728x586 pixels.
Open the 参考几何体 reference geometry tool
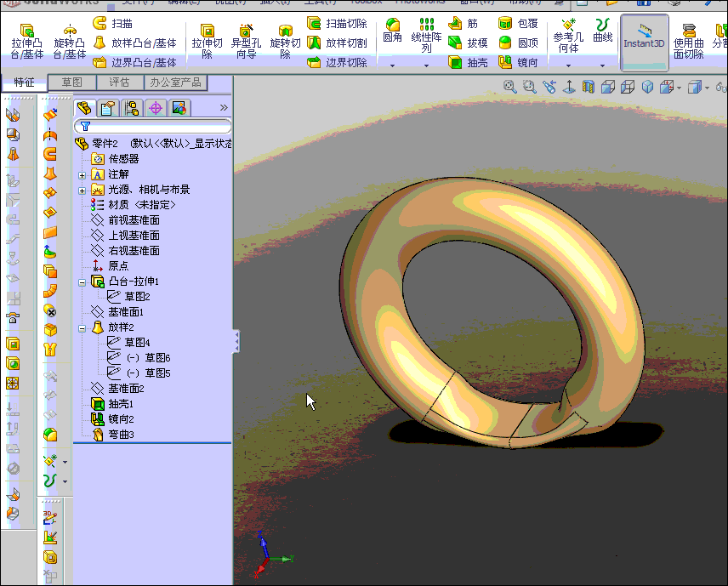[x=568, y=35]
